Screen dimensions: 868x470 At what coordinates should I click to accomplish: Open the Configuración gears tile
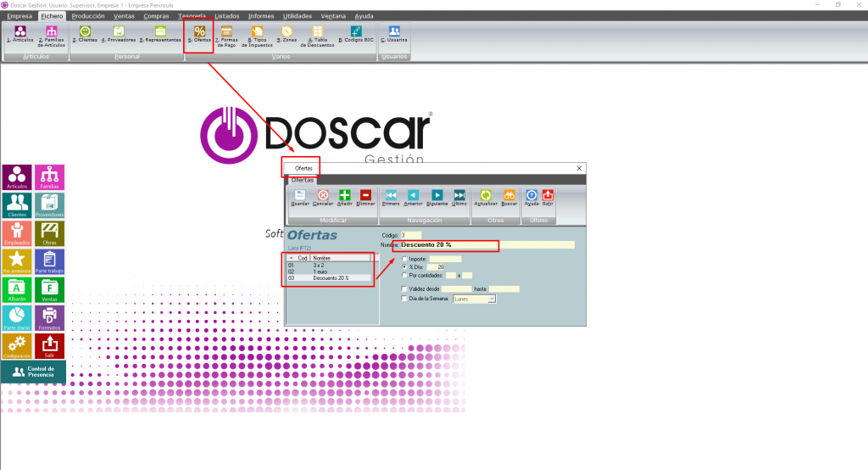pos(17,346)
